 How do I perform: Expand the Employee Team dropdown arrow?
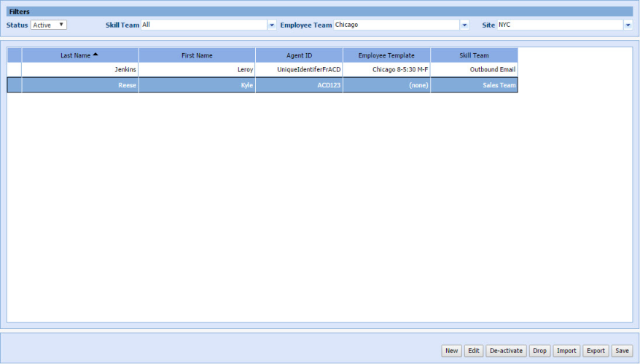pos(464,25)
